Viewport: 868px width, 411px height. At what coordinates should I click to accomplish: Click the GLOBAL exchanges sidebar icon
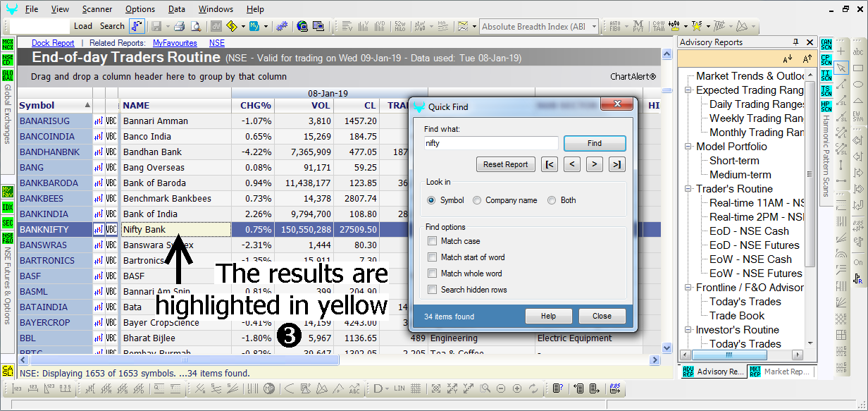pyautogui.click(x=8, y=75)
